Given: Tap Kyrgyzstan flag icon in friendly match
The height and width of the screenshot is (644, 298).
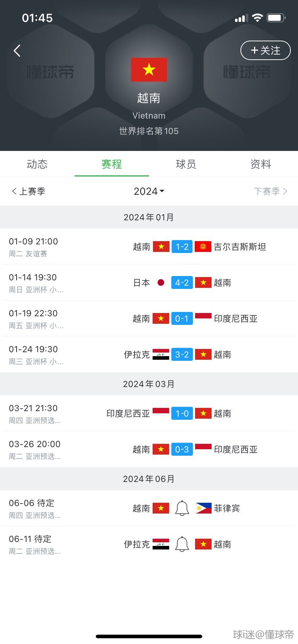Looking at the screenshot, I should 203,247.
